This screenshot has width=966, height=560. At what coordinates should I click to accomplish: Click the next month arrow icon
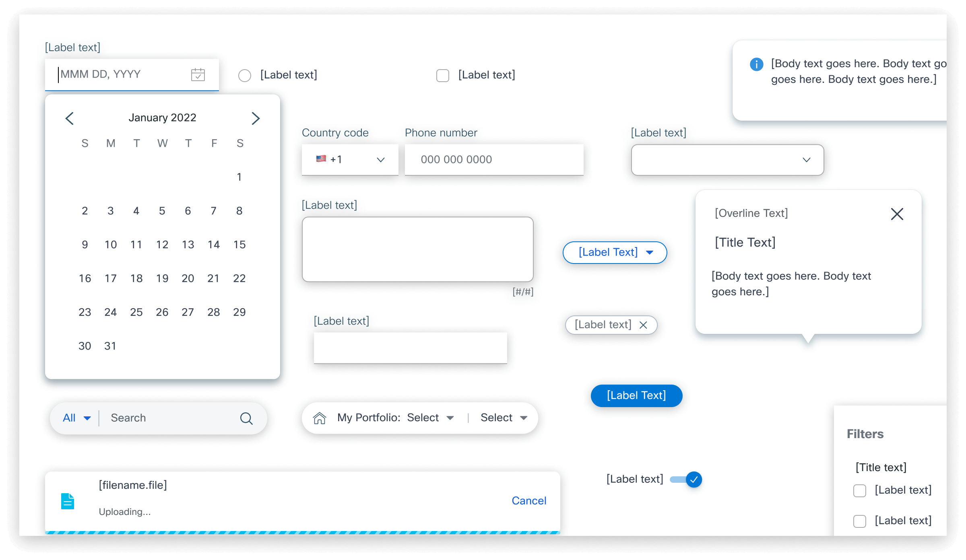pos(256,118)
